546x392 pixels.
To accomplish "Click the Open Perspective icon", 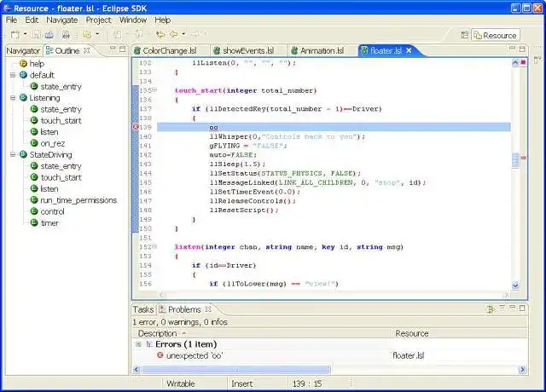I will 464,35.
